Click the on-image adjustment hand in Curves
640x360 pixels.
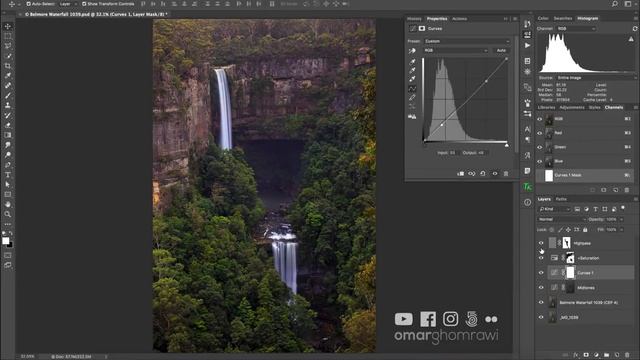click(412, 51)
